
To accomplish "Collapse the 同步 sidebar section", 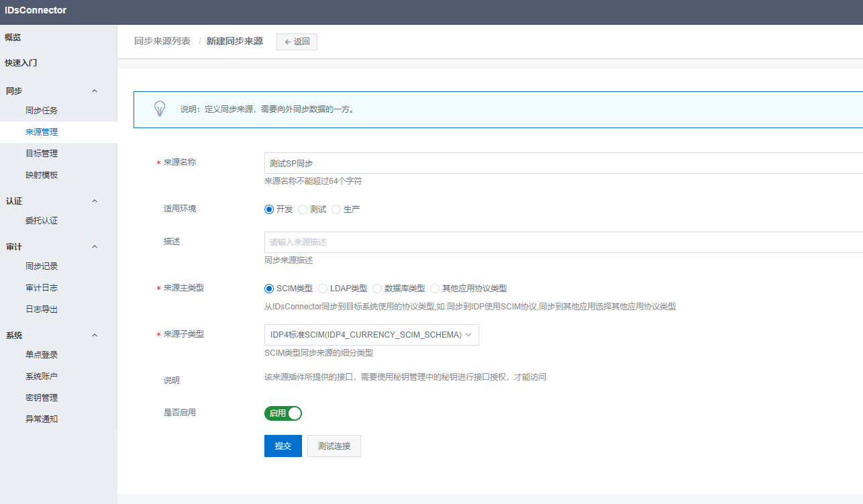I will 95,91.
